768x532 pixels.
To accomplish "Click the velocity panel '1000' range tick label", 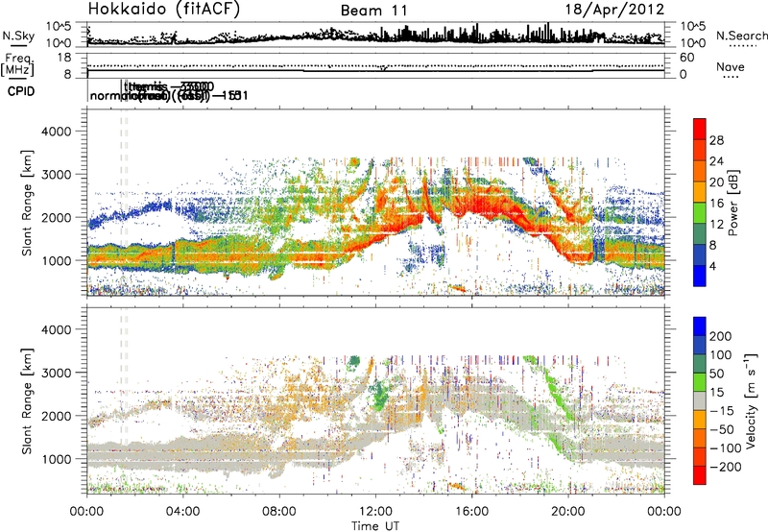I will [x=56, y=459].
